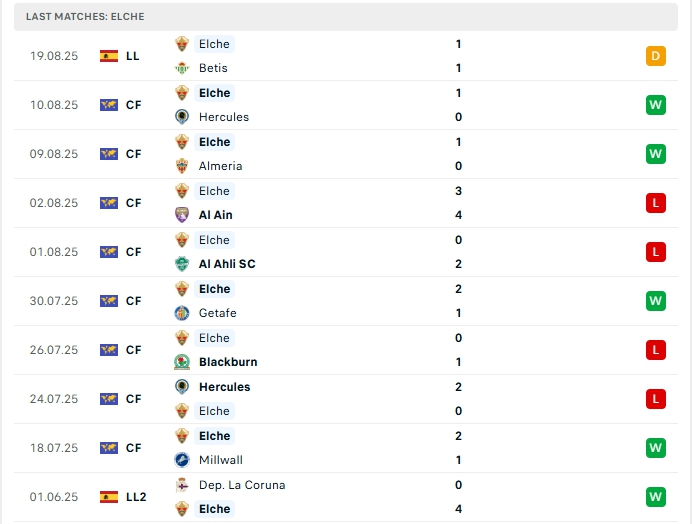Select the Al Ahli SC crest
Screen dimensions: 692x524
point(182,264)
